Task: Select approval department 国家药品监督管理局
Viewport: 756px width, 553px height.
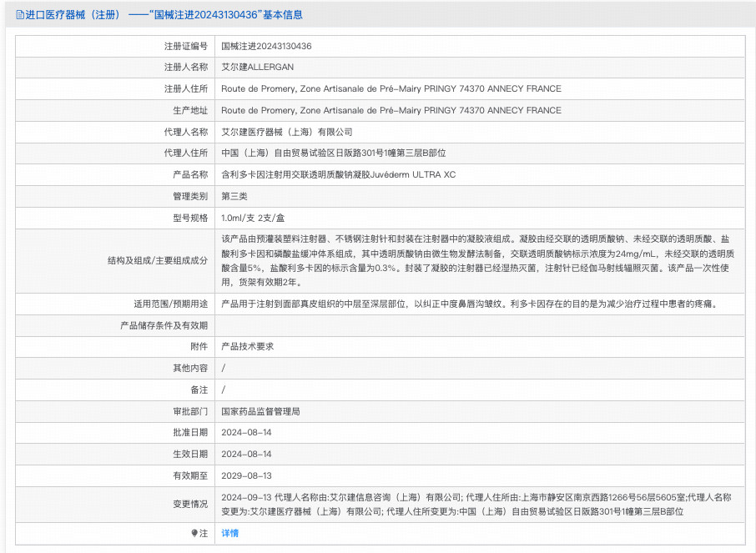Action: pos(260,411)
